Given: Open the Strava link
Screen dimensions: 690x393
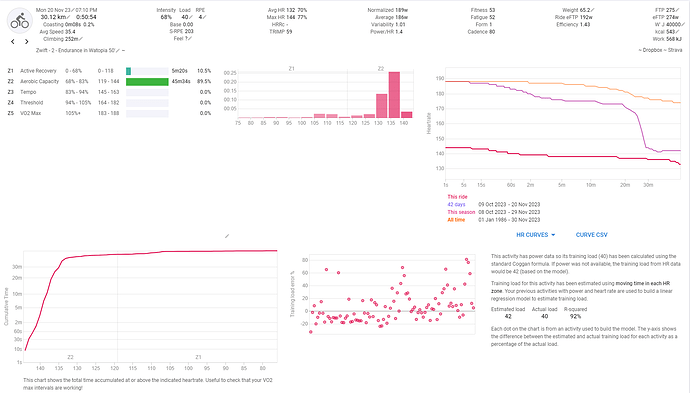Looking at the screenshot, I should click(x=675, y=50).
